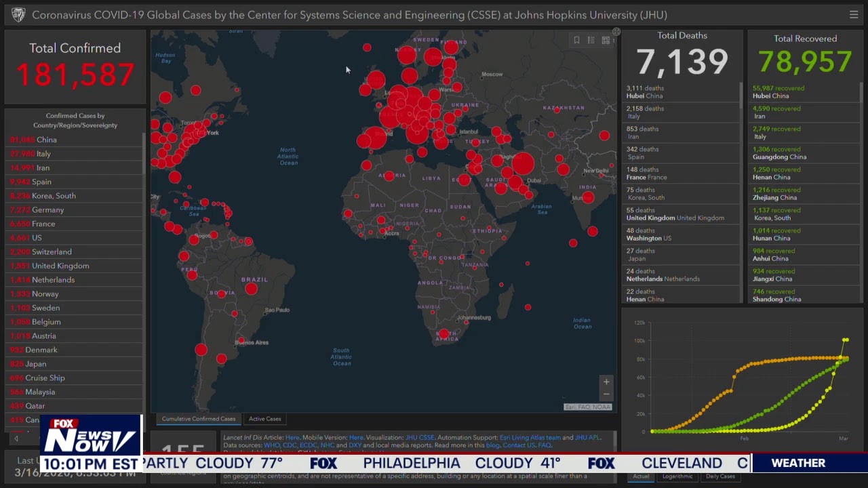Click '55,987 recovered Hubei China' entry
Screen dimensions: 868x488
[804, 92]
